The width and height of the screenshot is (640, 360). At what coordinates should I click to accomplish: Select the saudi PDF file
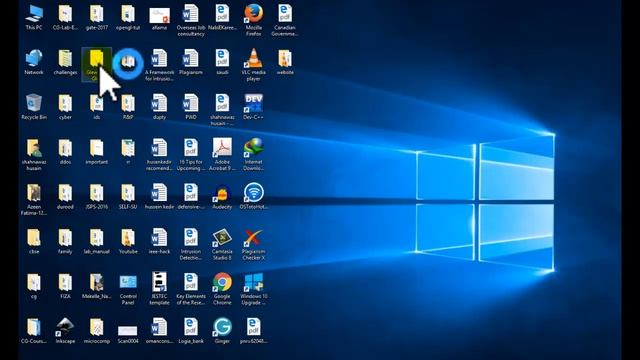point(222,62)
